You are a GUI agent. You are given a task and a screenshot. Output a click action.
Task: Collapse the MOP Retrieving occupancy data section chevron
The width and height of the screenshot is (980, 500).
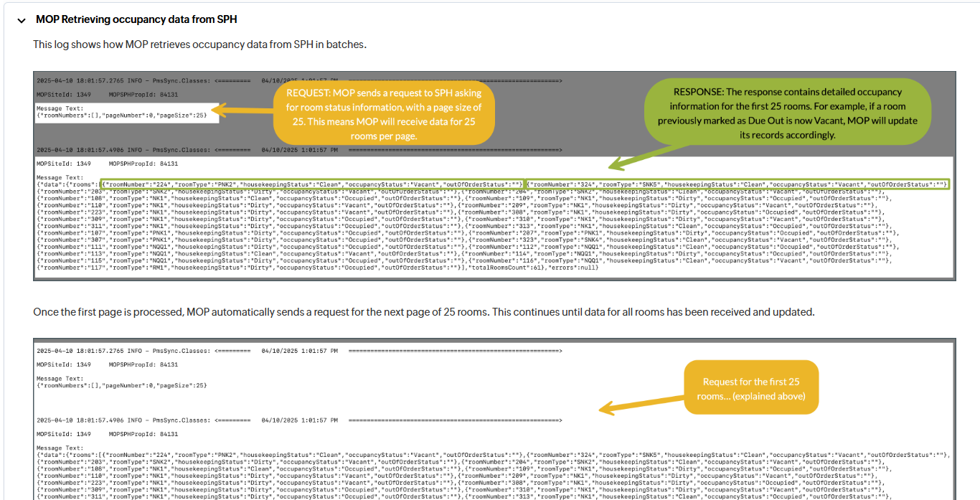pyautogui.click(x=22, y=20)
